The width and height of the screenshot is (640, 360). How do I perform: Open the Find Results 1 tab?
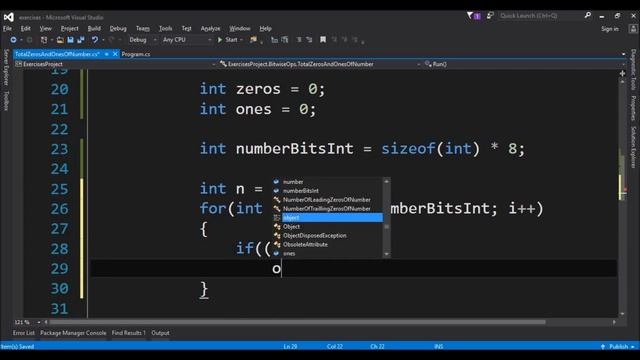(x=129, y=333)
